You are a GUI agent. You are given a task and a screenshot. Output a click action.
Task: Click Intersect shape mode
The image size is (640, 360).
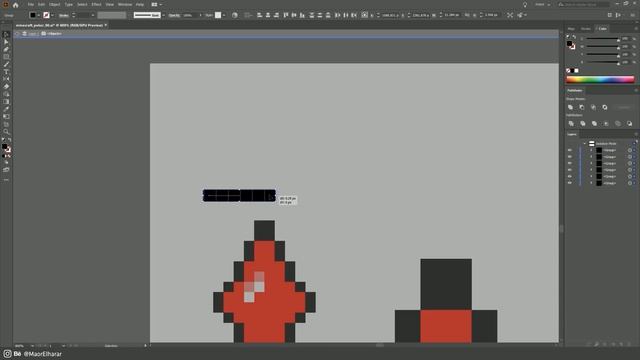(x=593, y=107)
